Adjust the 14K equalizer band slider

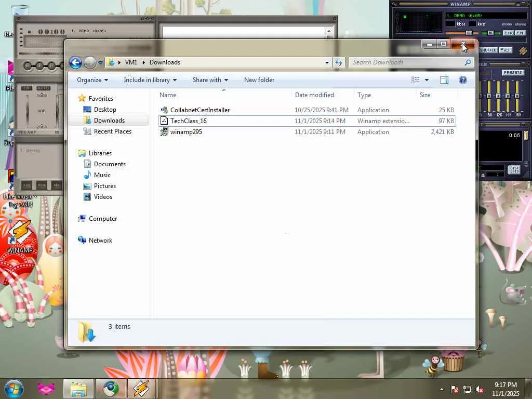click(x=508, y=96)
